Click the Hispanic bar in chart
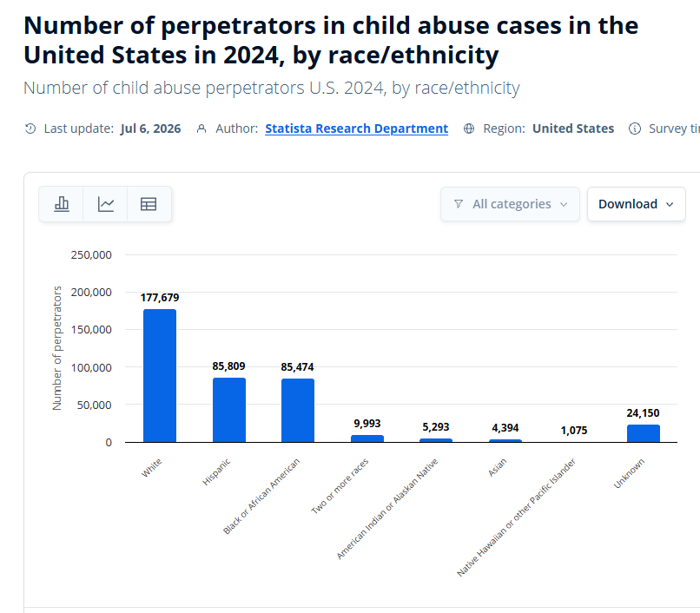The height and width of the screenshot is (613, 700). coord(229,410)
